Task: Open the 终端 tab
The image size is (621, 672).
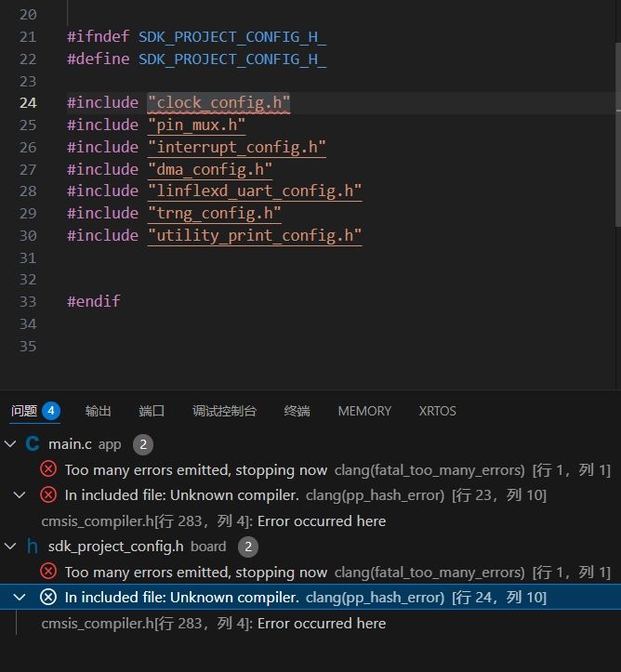Action: point(297,411)
